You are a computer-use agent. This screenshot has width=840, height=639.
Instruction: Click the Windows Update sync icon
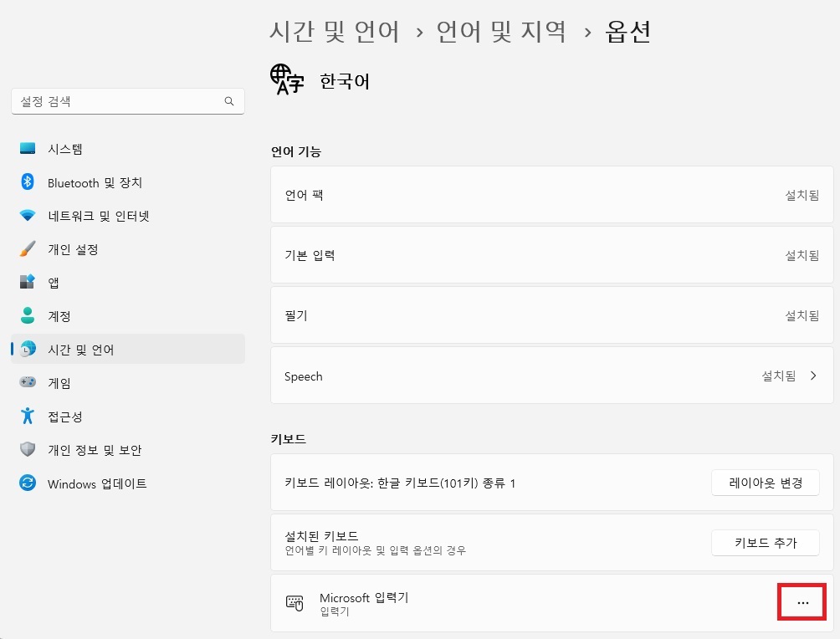pos(28,483)
